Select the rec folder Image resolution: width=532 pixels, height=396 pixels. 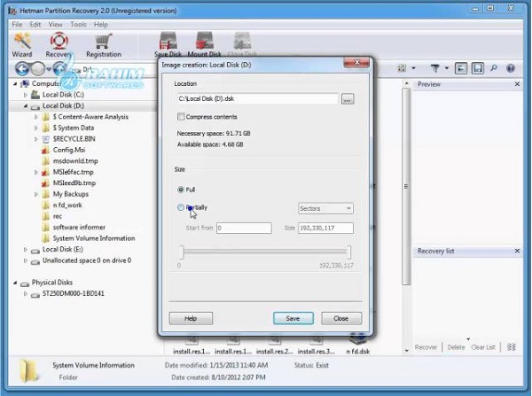point(52,216)
